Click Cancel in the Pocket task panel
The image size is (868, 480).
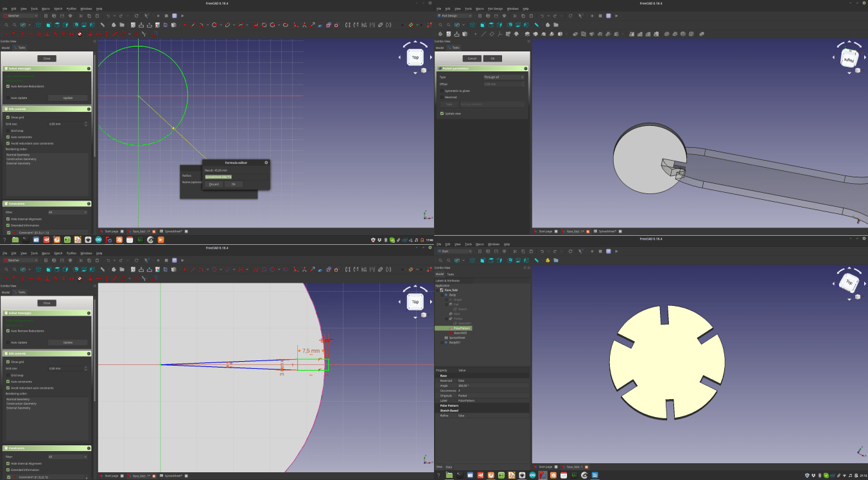[x=472, y=58]
